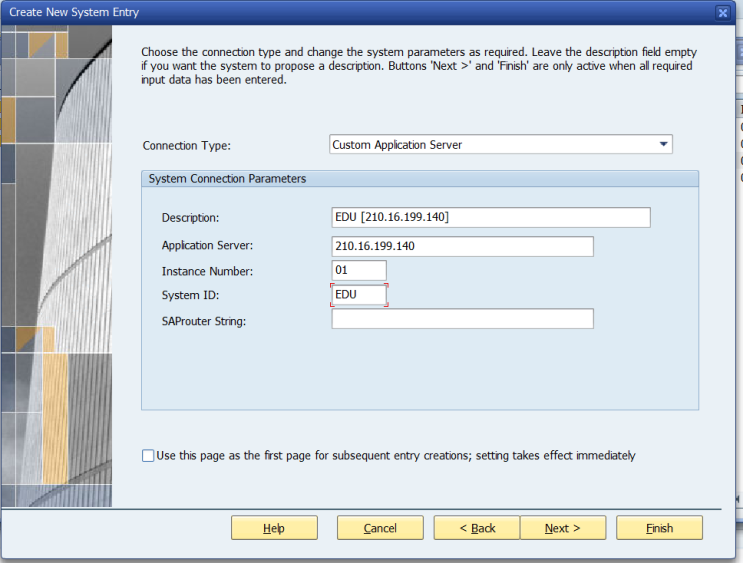
Task: Open the Connection Type dropdown arrow
Action: [663, 144]
